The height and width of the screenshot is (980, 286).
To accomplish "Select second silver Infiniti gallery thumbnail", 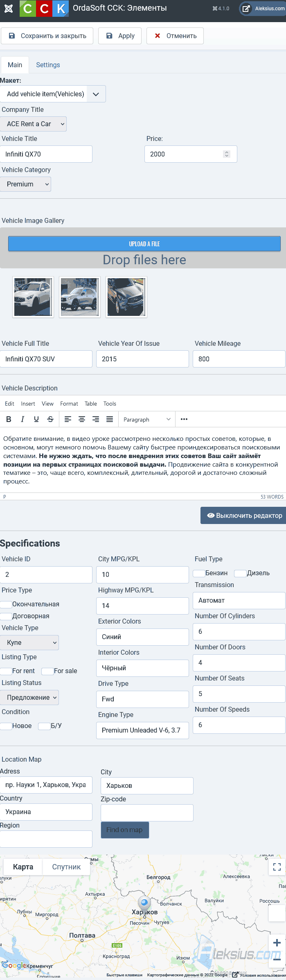I will [80, 297].
